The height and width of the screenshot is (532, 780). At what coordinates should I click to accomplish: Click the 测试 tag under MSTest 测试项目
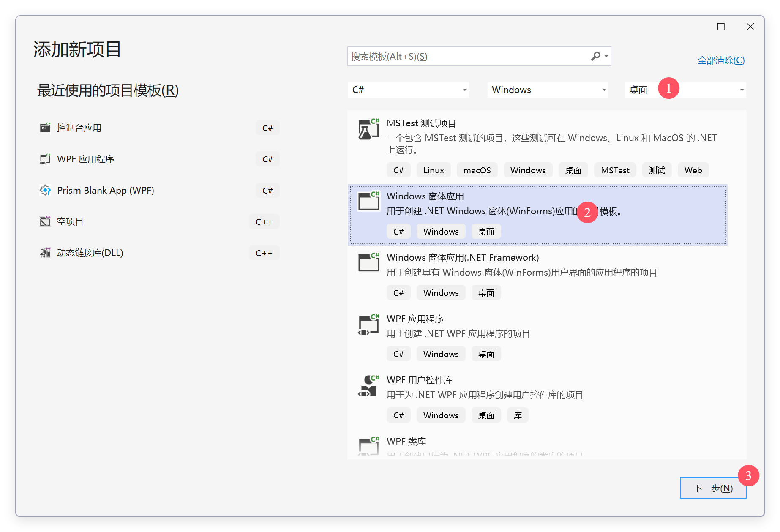click(657, 170)
